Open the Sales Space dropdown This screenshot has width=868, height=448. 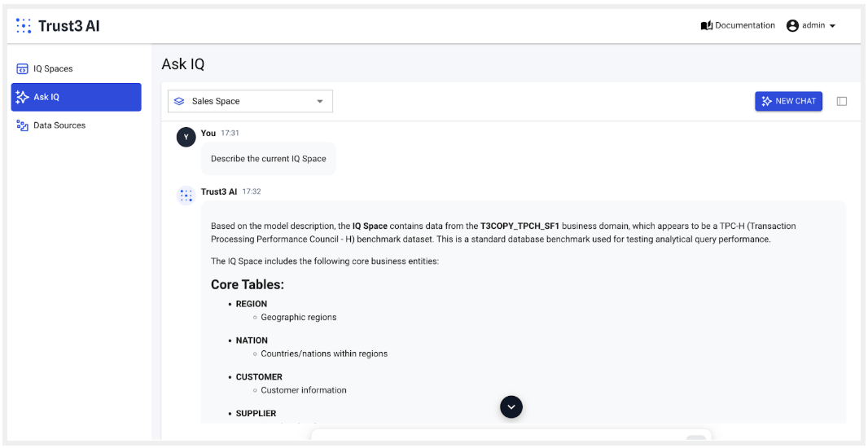coord(250,101)
